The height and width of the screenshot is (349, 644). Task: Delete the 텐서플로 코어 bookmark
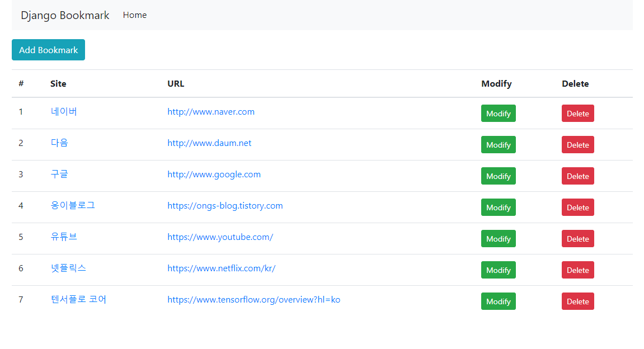tap(578, 301)
